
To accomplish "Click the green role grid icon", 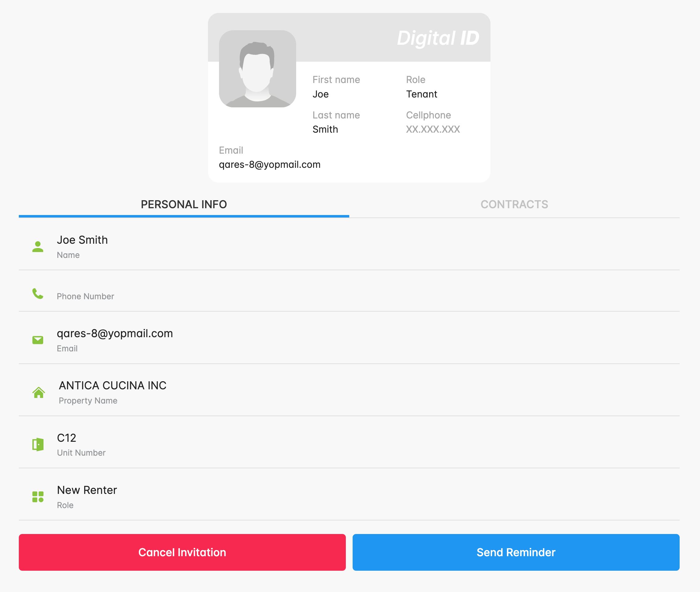I will click(x=38, y=497).
